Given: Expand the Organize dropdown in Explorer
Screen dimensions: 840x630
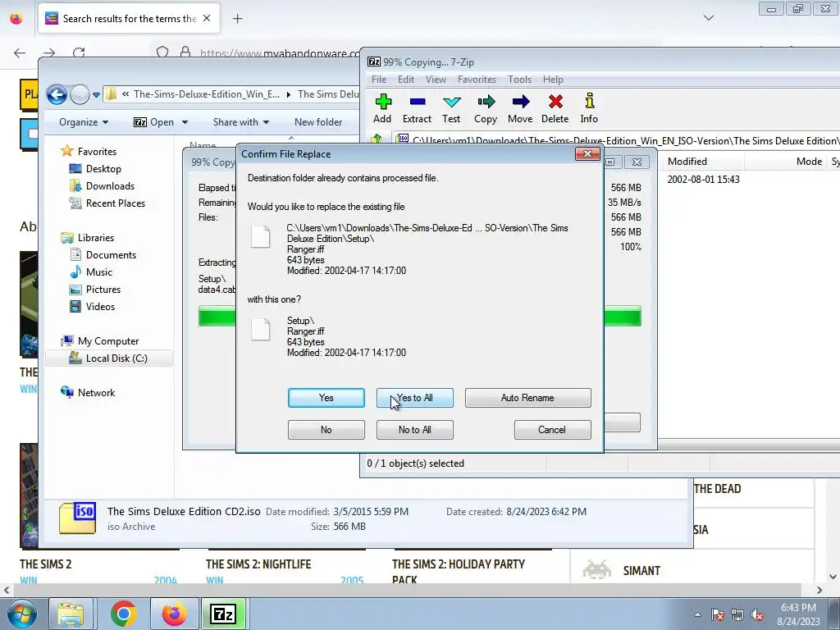Looking at the screenshot, I should pyautogui.click(x=84, y=122).
